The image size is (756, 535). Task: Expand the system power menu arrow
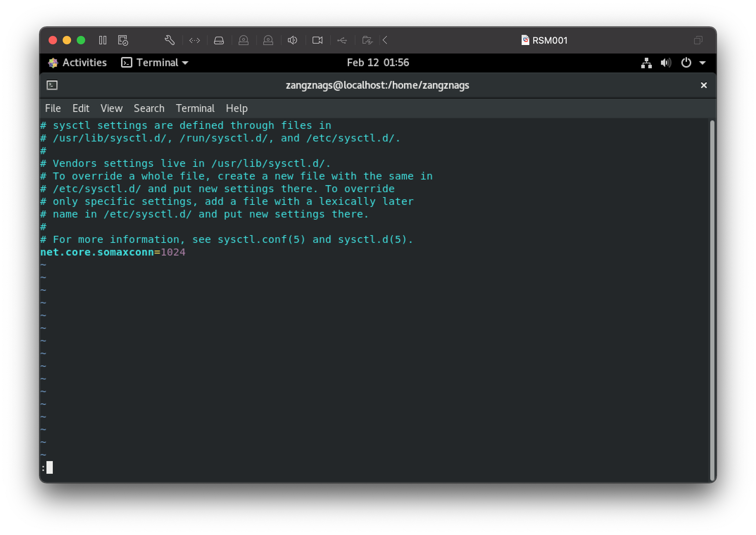pyautogui.click(x=703, y=63)
